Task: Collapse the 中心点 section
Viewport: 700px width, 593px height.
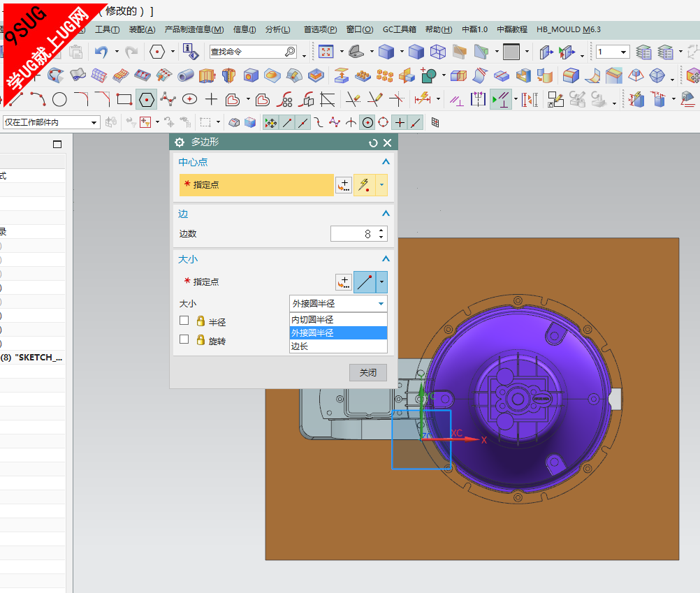Action: [x=386, y=162]
